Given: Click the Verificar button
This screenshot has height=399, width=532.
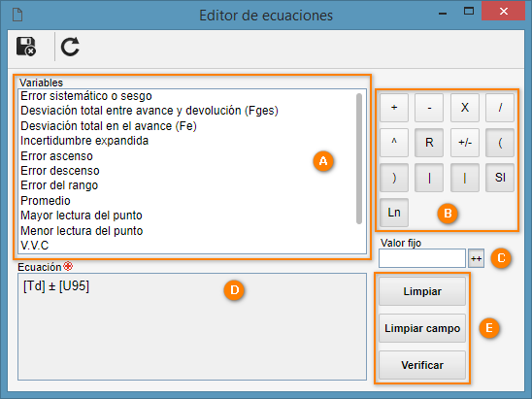Looking at the screenshot, I should pyautogui.click(x=422, y=365).
